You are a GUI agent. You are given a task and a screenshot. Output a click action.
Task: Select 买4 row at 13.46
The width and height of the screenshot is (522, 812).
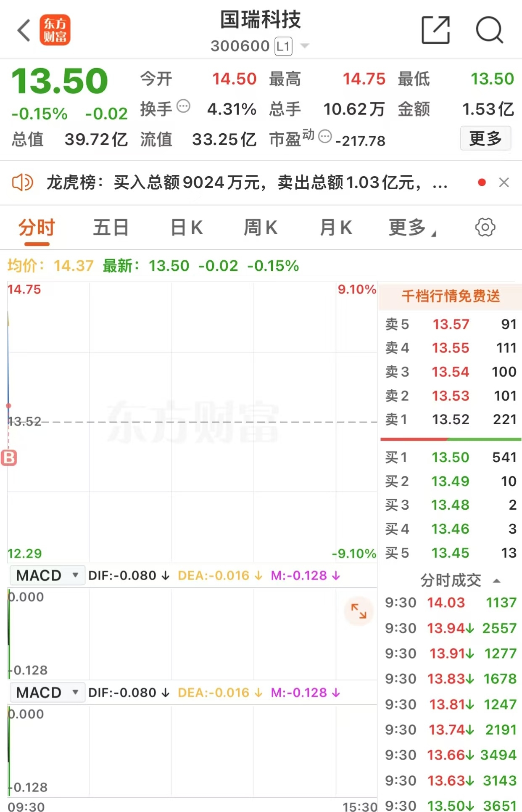[x=451, y=529]
